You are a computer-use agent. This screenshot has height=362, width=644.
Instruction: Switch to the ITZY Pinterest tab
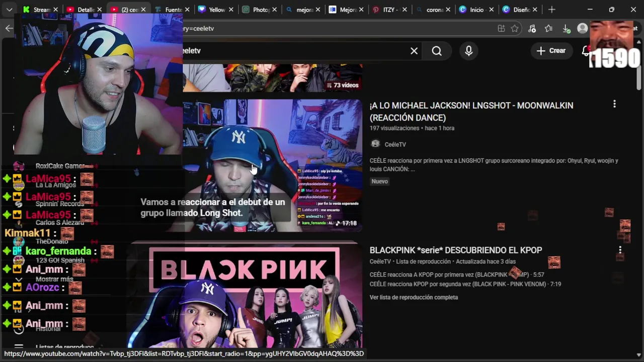pos(389,10)
